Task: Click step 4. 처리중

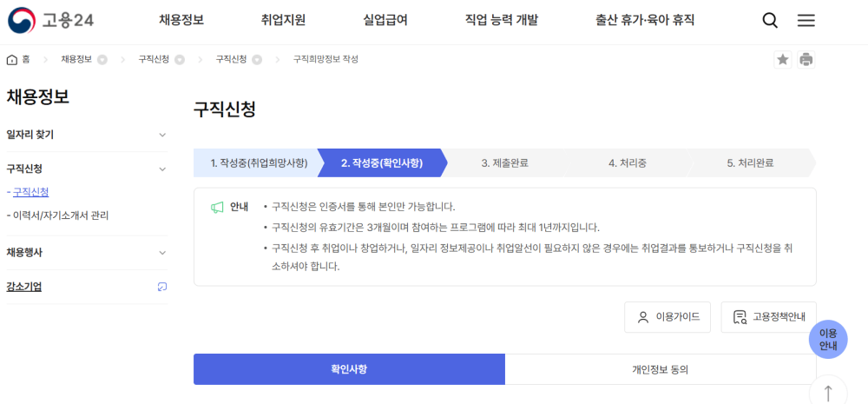Action: (x=628, y=163)
